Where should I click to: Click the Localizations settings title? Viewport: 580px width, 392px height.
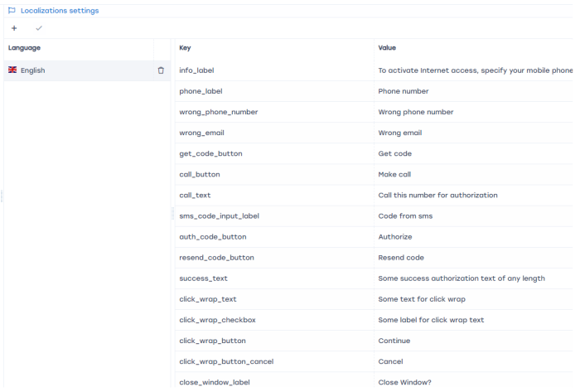point(59,11)
